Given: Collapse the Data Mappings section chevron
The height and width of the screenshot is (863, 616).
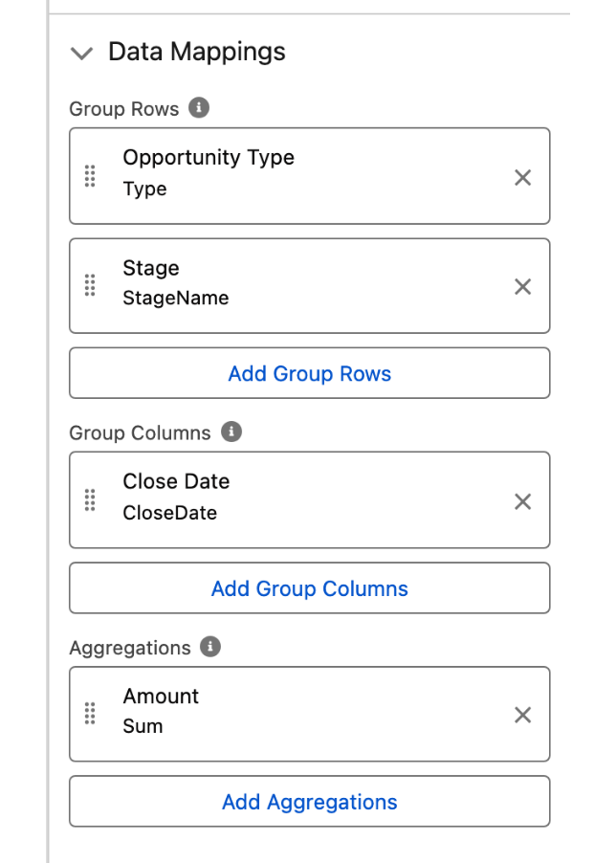Looking at the screenshot, I should pos(82,54).
